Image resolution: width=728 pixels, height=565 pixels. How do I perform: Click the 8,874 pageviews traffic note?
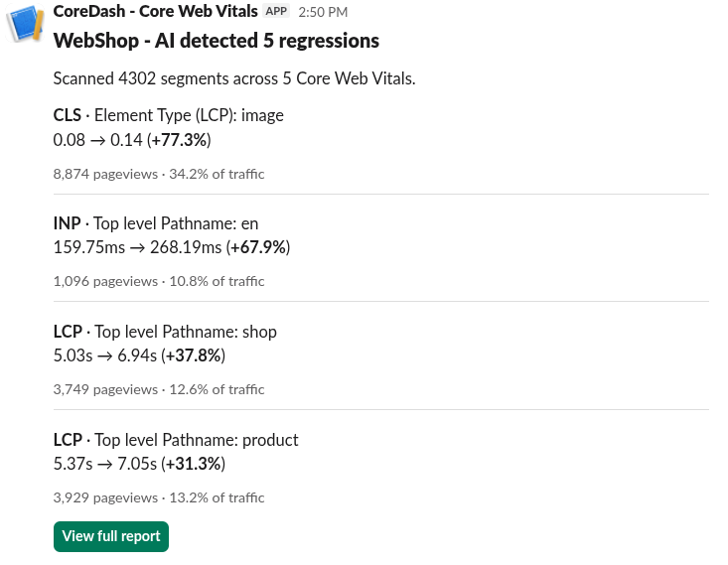point(159,174)
